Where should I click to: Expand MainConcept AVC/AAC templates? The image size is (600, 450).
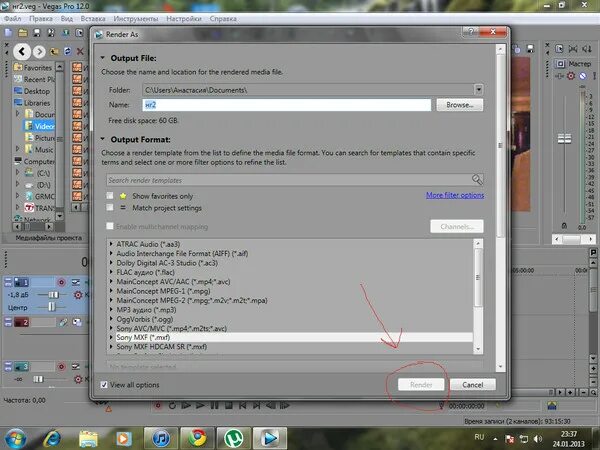[111, 282]
